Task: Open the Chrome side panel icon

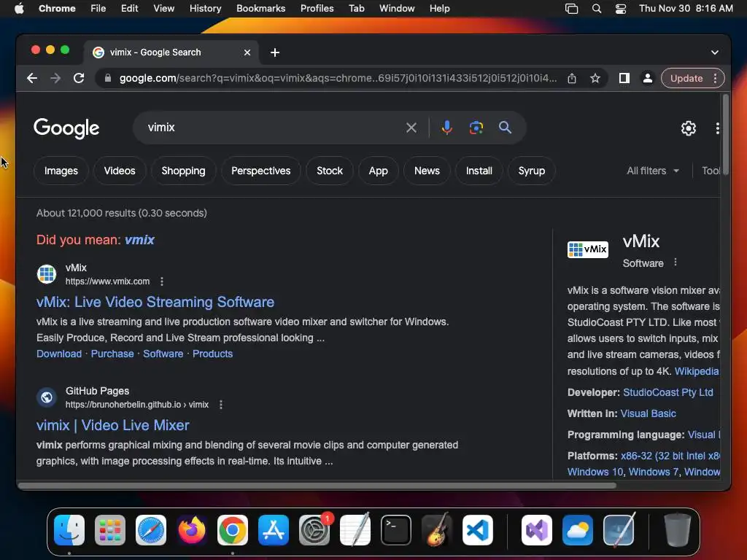Action: click(624, 78)
